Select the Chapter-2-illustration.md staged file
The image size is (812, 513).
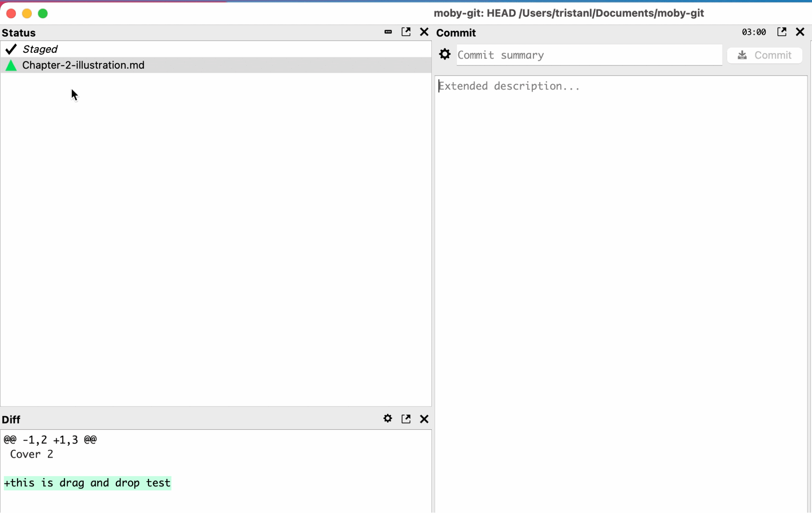[x=83, y=65]
